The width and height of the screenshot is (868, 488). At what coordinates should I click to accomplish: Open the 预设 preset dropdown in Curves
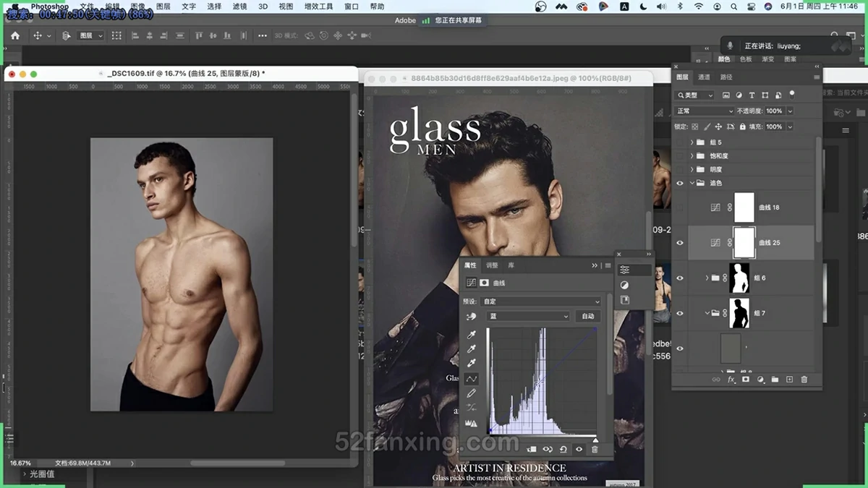[x=541, y=301]
